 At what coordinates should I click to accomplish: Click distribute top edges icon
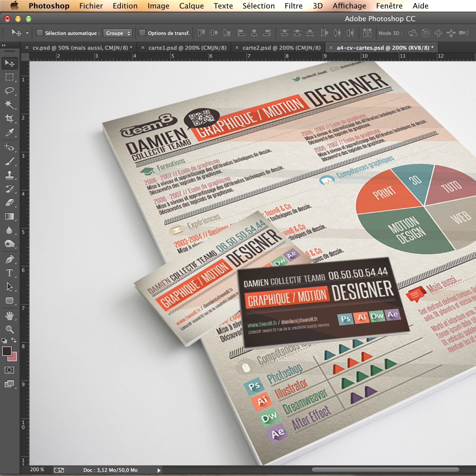284,33
